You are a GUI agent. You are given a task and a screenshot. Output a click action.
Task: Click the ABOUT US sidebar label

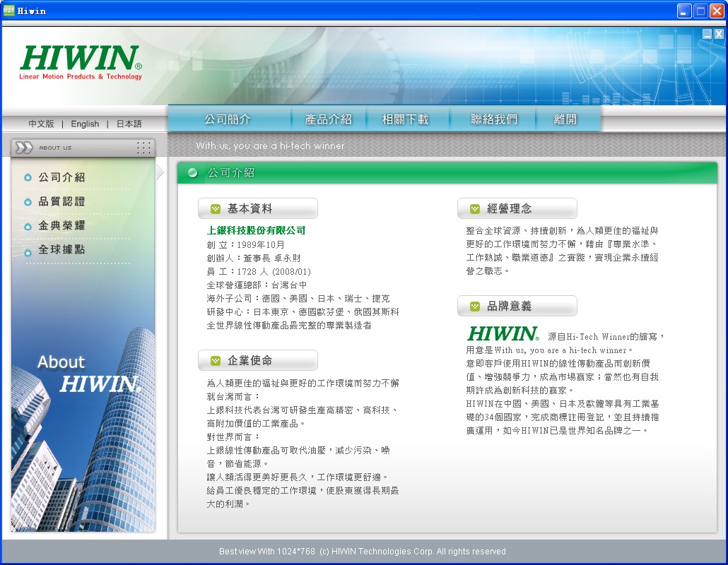(55, 148)
